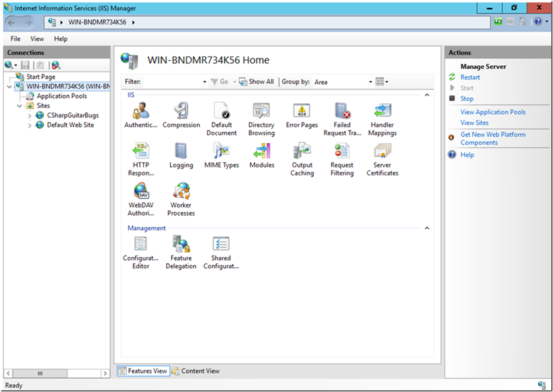Select Start Page in Connections tree
The image size is (553, 392).
[x=41, y=77]
